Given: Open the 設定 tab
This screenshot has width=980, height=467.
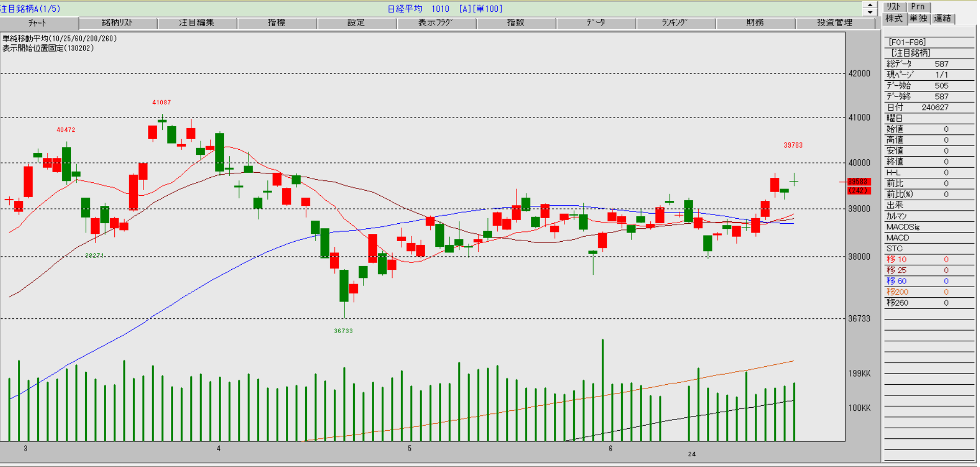Looking at the screenshot, I should 356,23.
